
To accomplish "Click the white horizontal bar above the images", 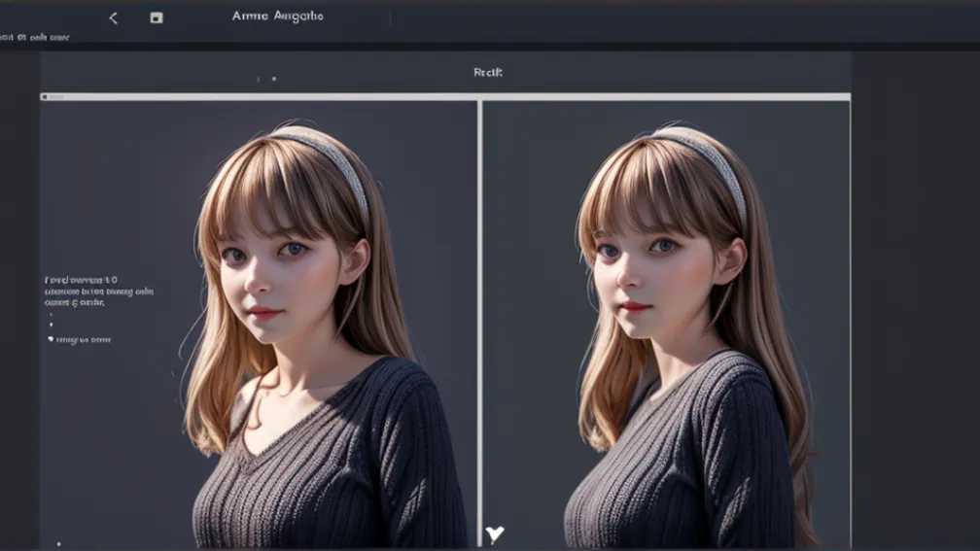I will pyautogui.click(x=445, y=97).
